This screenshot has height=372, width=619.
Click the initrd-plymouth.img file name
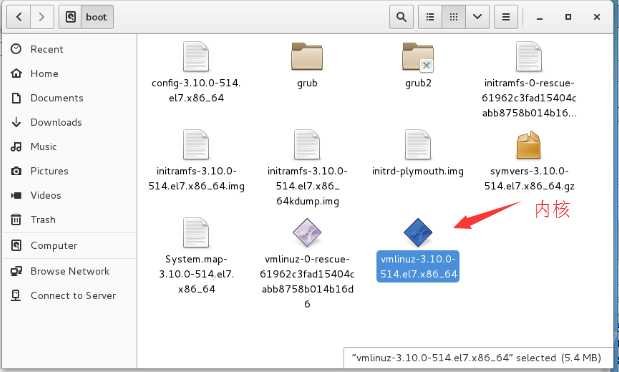click(418, 171)
